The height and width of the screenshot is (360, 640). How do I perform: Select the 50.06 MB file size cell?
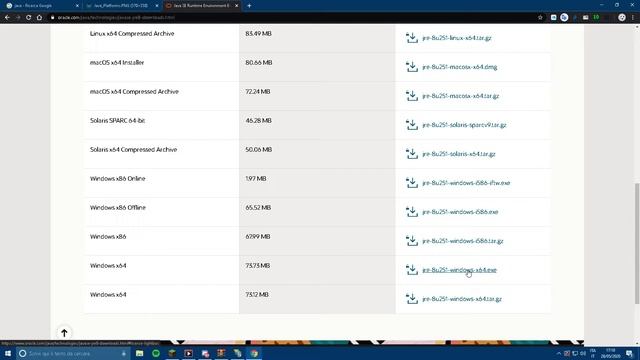tap(259, 149)
